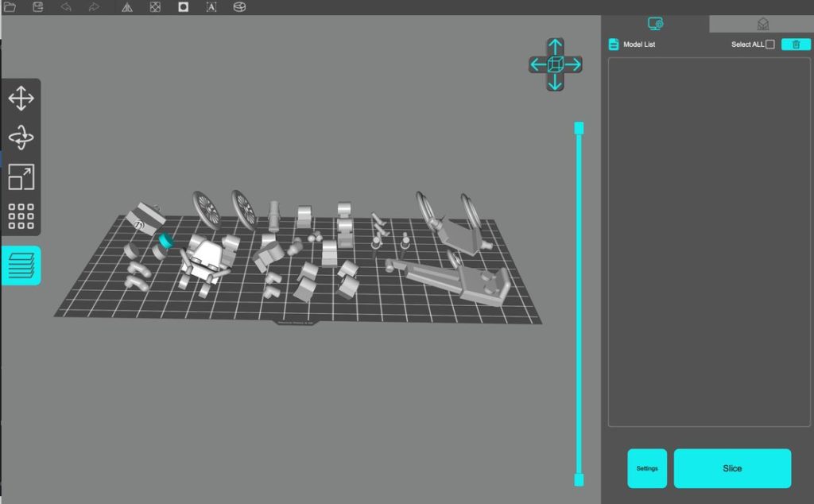Screen dimensions: 814x504
Task: Switch to the support structure tab
Action: [762, 24]
